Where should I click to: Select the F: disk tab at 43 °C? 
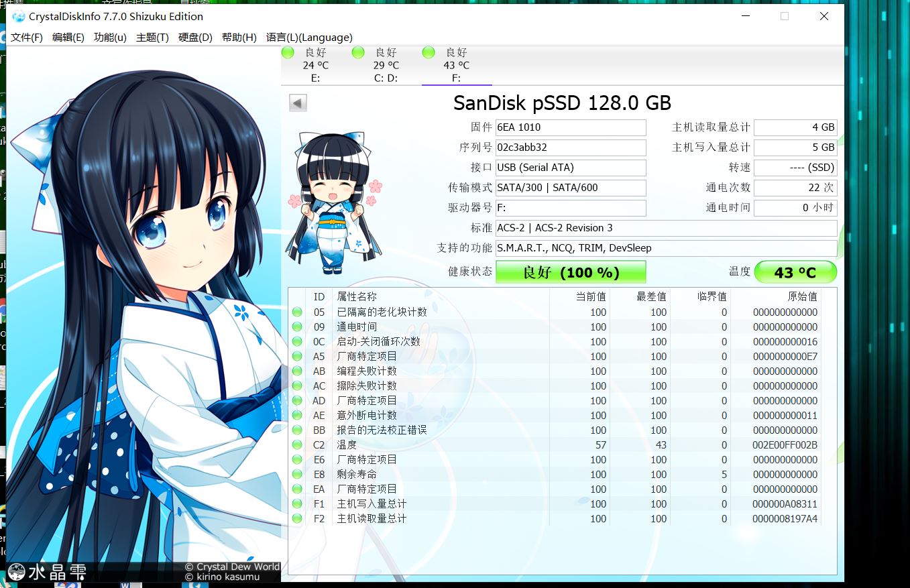(457, 66)
